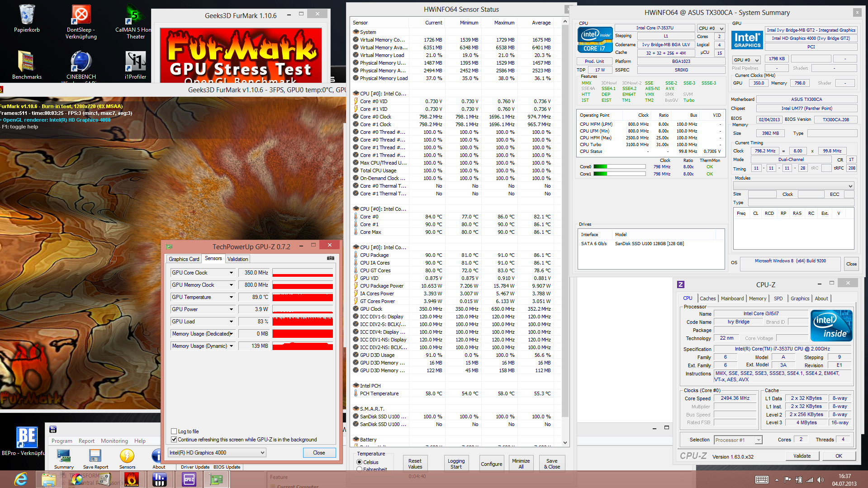Enable the Log to file checkbox

(174, 431)
